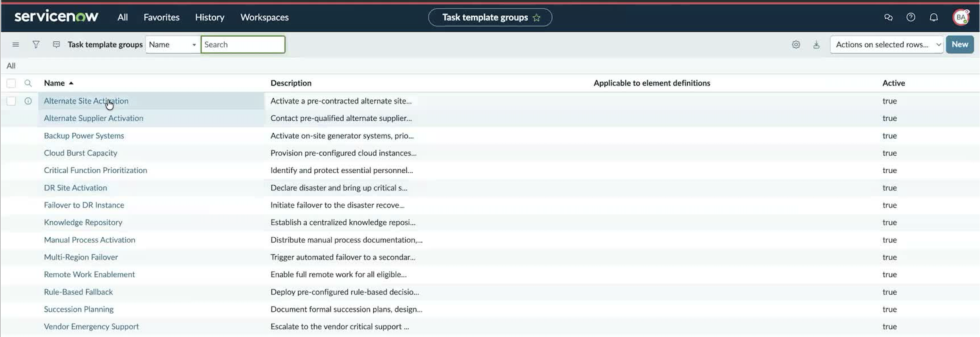980x337 pixels.
Task: Click into the list Search input field
Action: [x=243, y=45]
